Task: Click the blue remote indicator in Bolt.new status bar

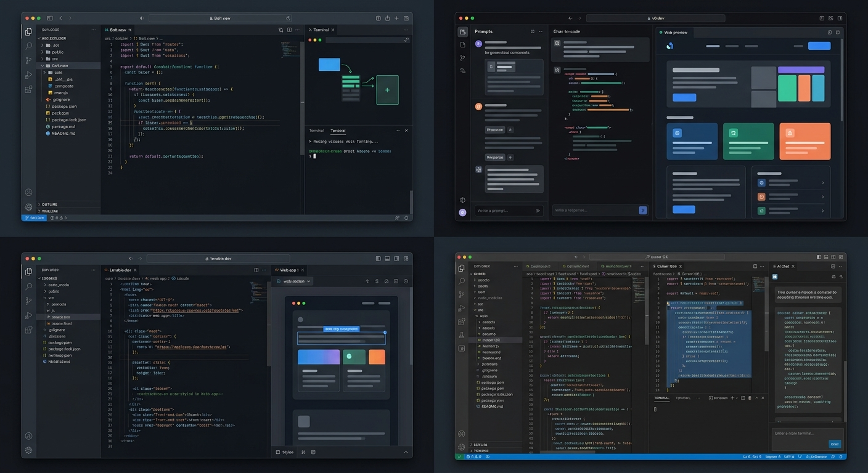Action: 34,218
